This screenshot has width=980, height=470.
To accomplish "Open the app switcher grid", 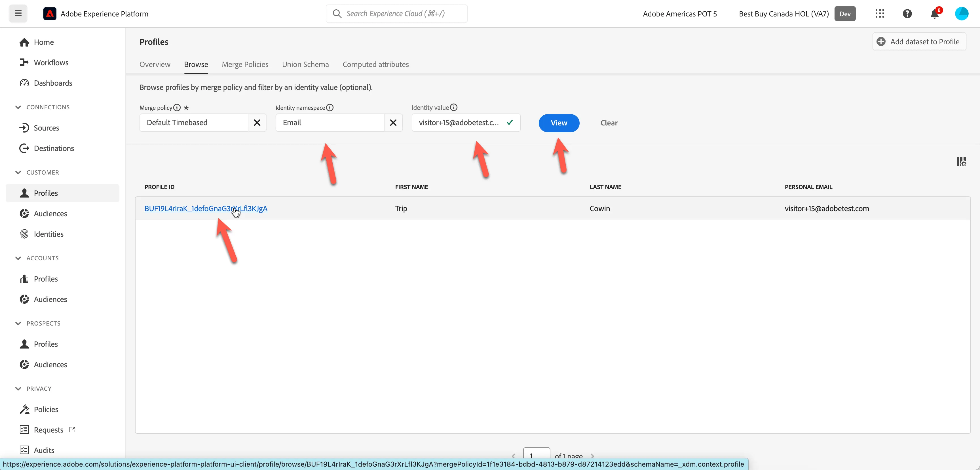I will (x=880, y=14).
